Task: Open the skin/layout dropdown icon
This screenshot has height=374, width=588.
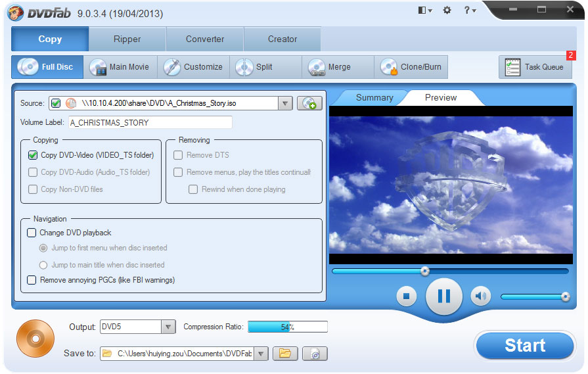Action: 425,10
